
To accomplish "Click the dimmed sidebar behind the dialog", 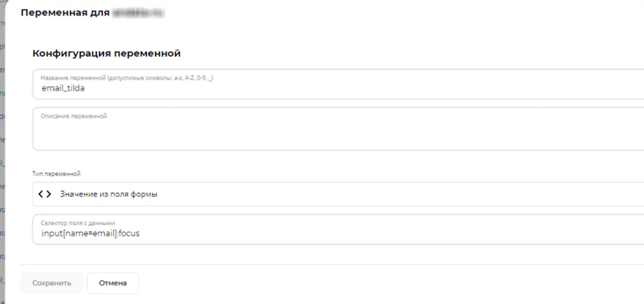I will click(x=2, y=153).
